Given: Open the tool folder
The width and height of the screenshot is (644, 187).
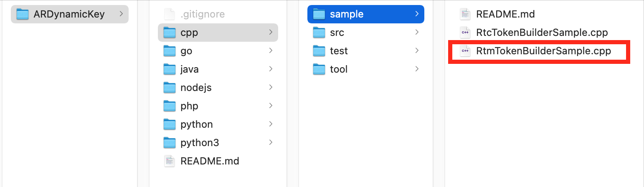Looking at the screenshot, I should click(366, 69).
